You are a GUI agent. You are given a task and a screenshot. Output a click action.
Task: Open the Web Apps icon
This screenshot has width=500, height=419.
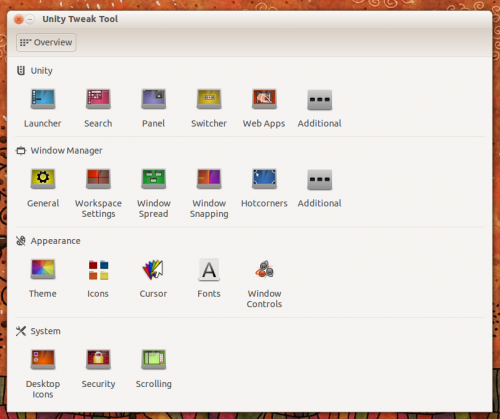pyautogui.click(x=264, y=99)
